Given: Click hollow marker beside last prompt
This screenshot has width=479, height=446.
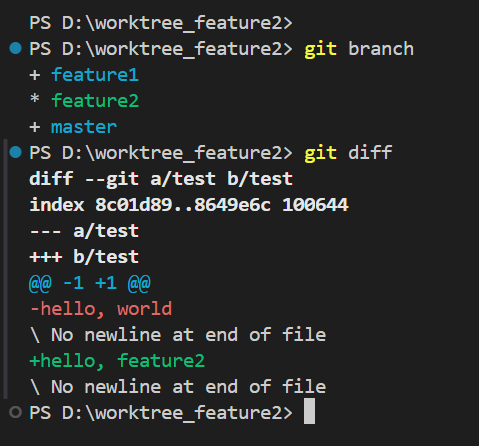Looking at the screenshot, I should [x=15, y=412].
